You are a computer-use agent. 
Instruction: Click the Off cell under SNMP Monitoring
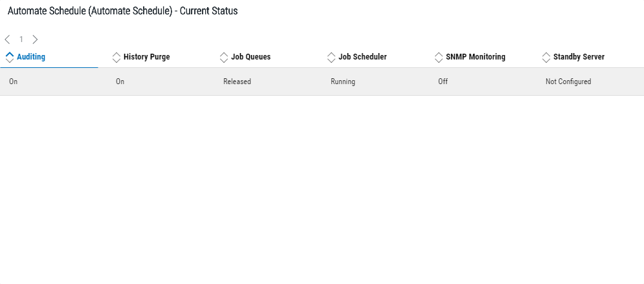(x=443, y=82)
